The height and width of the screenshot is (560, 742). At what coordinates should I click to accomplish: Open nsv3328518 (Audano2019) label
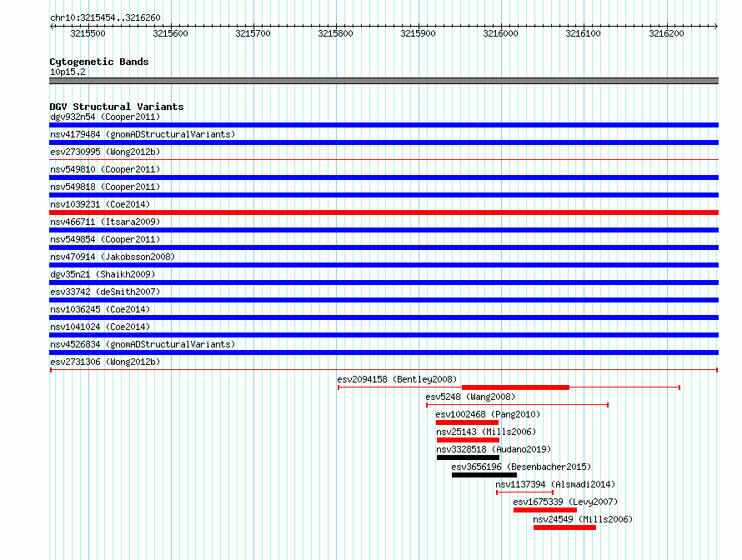[494, 449]
